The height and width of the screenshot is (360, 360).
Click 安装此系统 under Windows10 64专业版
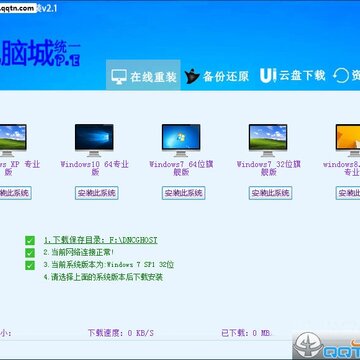[97, 193]
